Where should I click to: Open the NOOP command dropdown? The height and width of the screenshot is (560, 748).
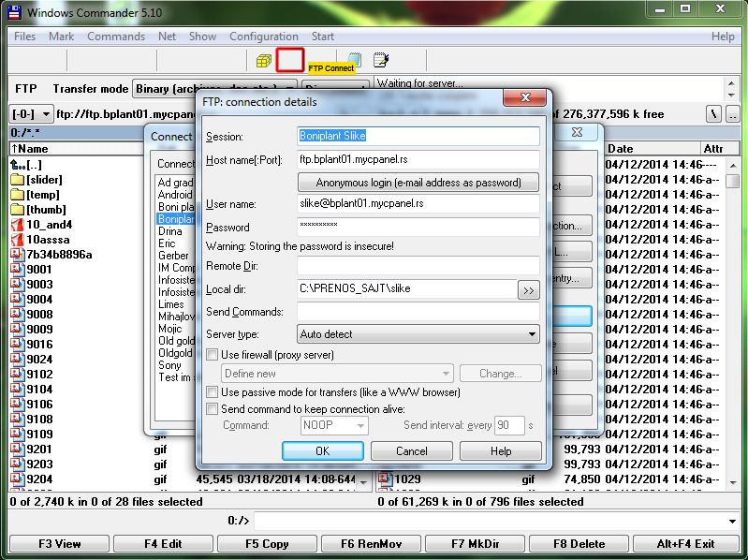[334, 425]
